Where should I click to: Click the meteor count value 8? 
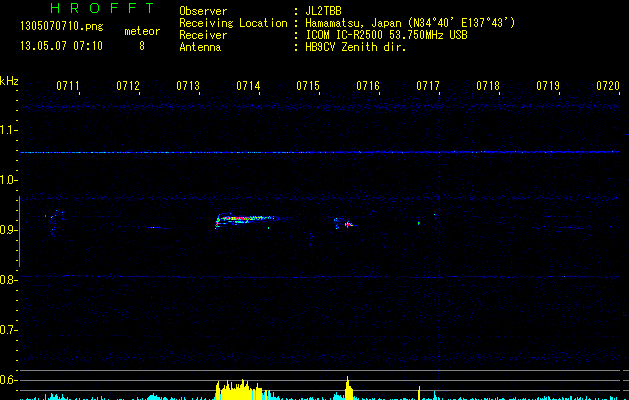pos(141,46)
